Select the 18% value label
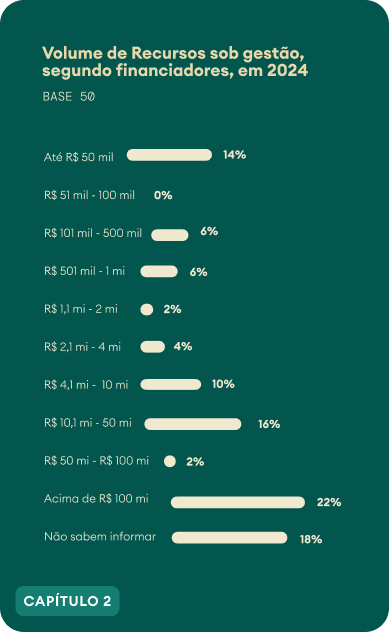The height and width of the screenshot is (632, 389). click(x=311, y=539)
